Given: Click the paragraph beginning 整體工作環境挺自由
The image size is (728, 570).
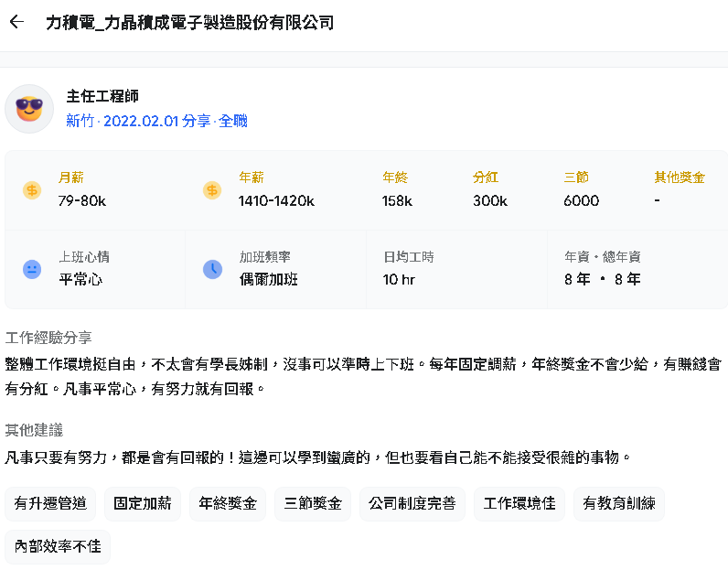Looking at the screenshot, I should 363,376.
